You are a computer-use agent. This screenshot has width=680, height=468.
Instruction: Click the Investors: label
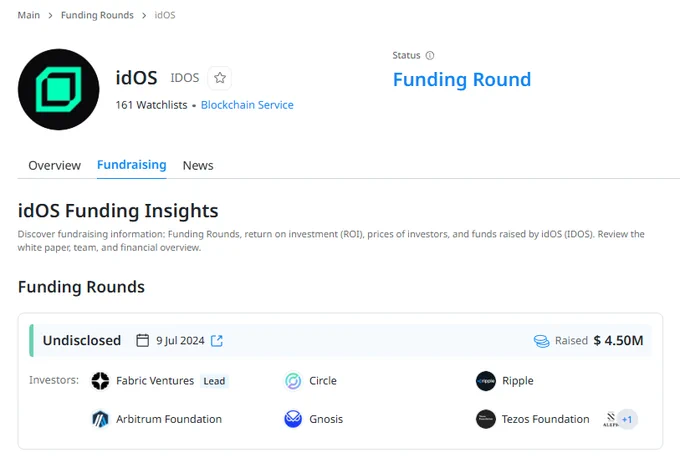point(54,380)
